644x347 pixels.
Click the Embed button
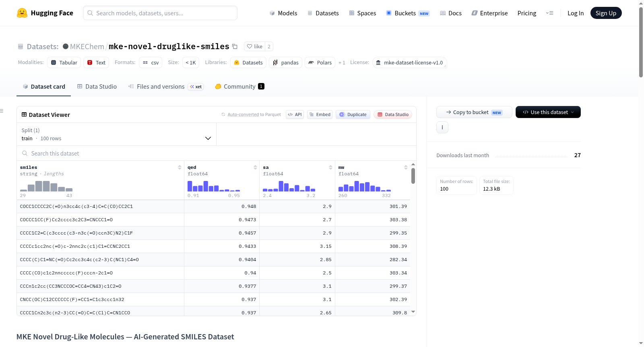(x=320, y=114)
